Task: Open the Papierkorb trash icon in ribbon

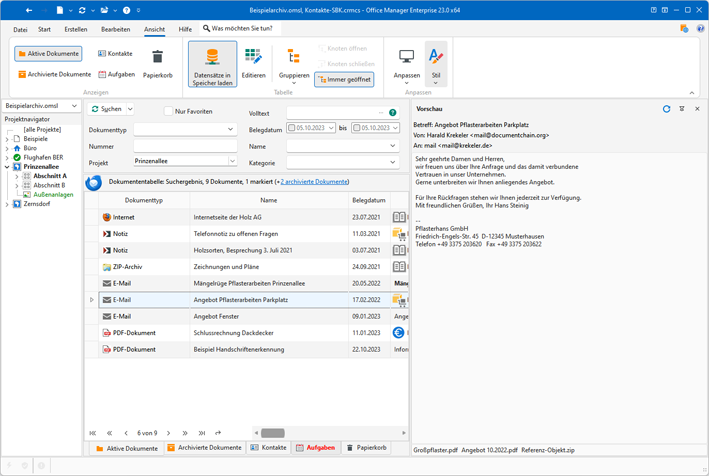Action: pyautogui.click(x=157, y=57)
